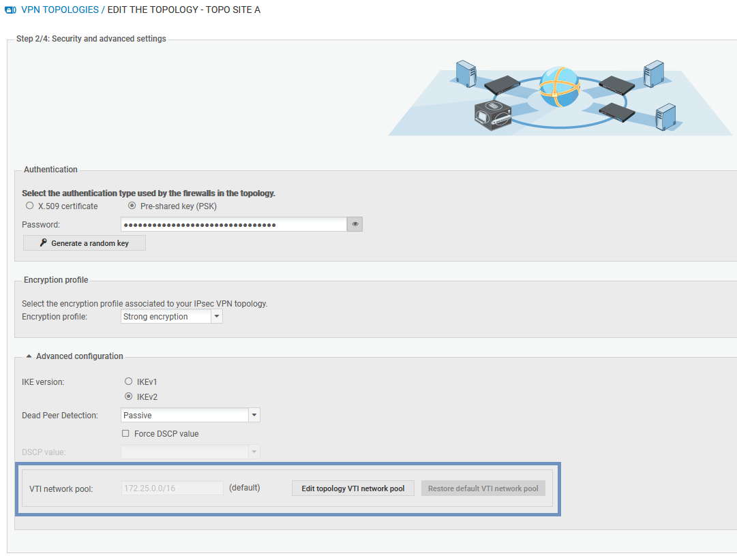
Task: Click Edit topology VTI network pool
Action: point(352,488)
